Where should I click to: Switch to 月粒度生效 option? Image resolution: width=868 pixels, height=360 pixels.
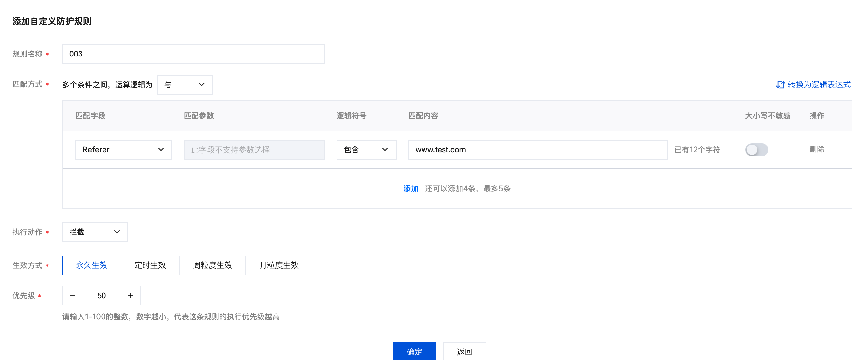279,265
